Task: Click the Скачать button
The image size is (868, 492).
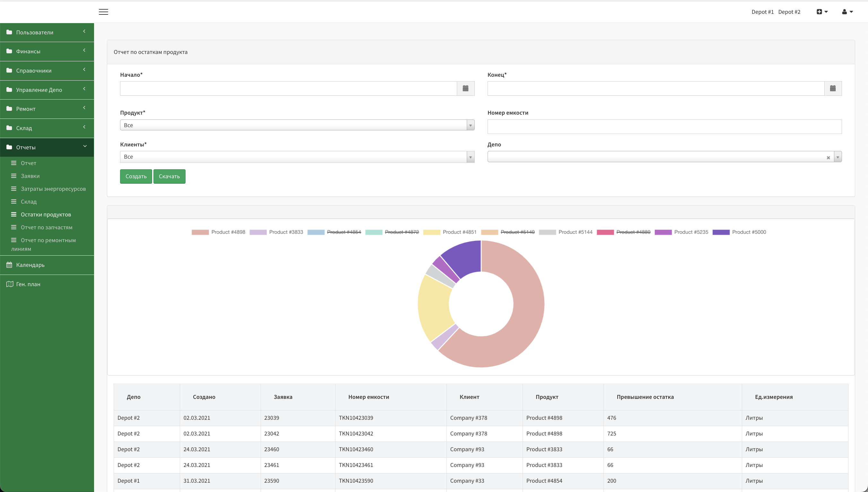Action: (x=169, y=176)
